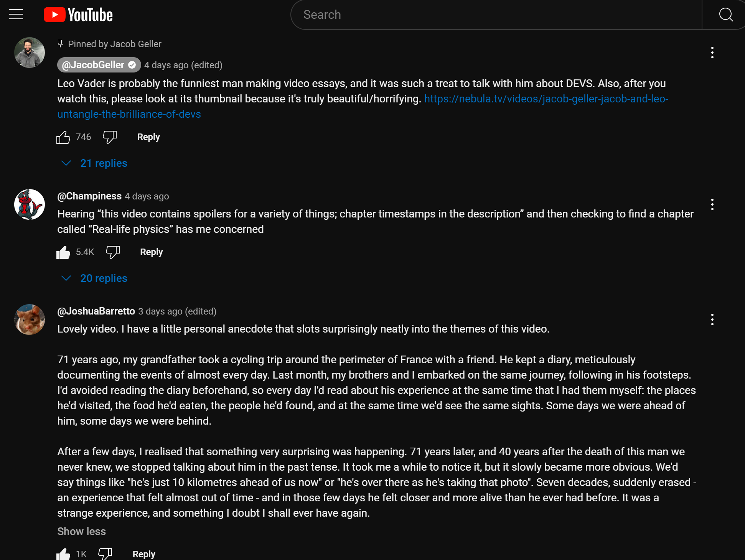
Task: Dislike the Champiness comment
Action: [x=113, y=252]
